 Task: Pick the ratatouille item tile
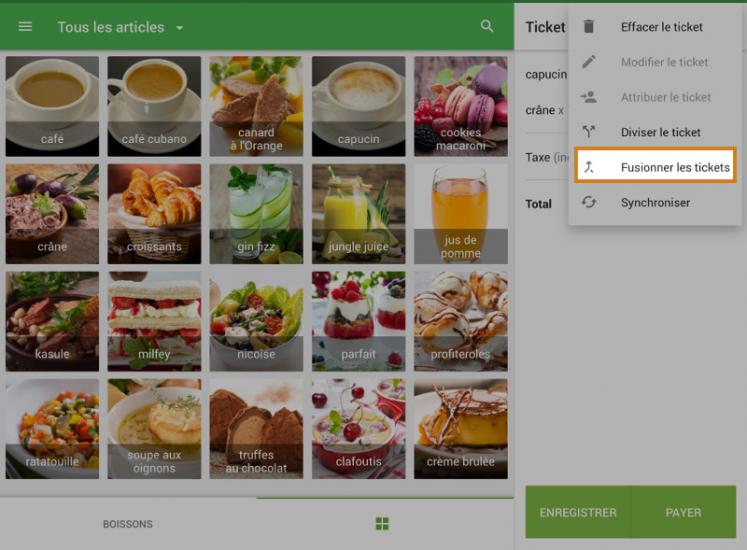click(x=52, y=429)
